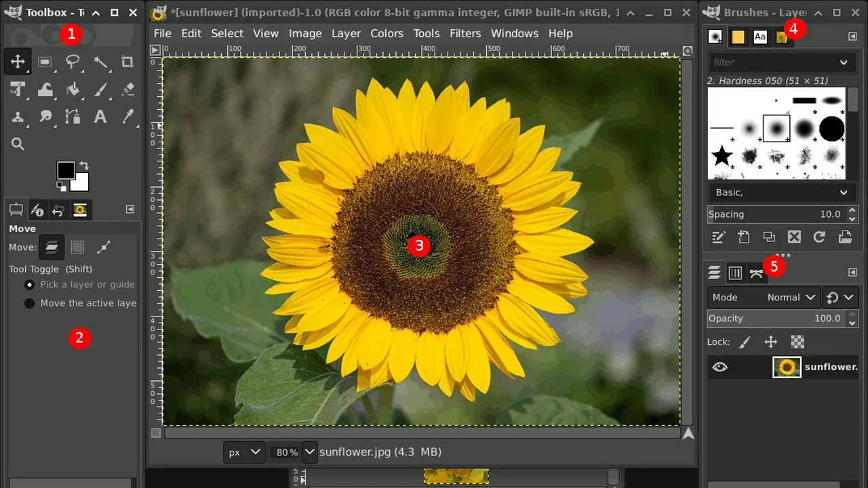Image resolution: width=868 pixels, height=488 pixels.
Task: Hide the sunflower layer
Action: pyautogui.click(x=720, y=367)
